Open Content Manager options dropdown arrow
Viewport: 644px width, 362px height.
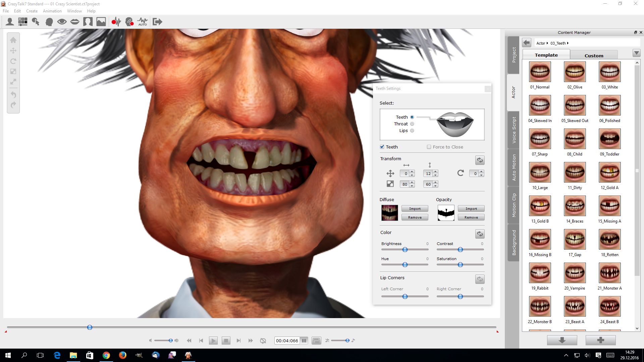tap(636, 53)
